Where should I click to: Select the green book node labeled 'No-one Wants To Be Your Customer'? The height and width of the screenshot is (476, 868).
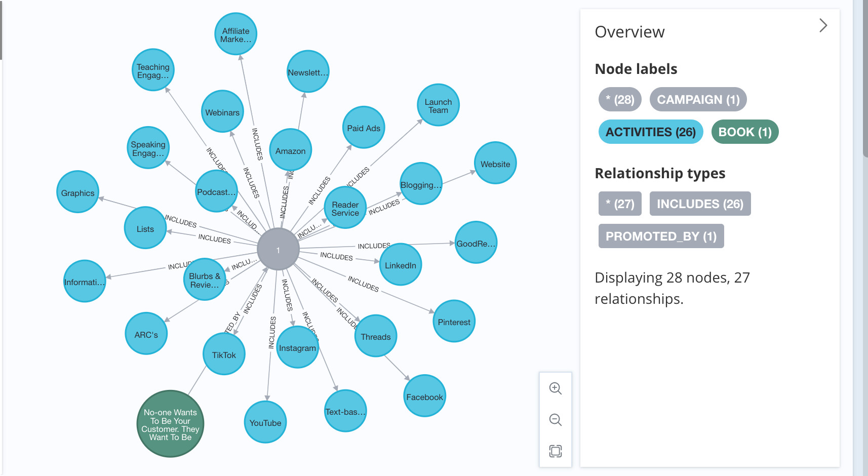(170, 424)
